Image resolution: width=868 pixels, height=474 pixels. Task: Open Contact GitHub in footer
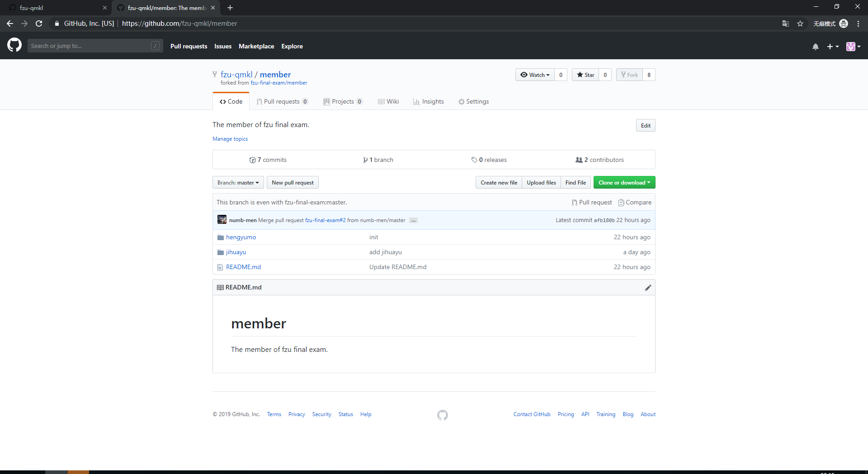click(532, 414)
